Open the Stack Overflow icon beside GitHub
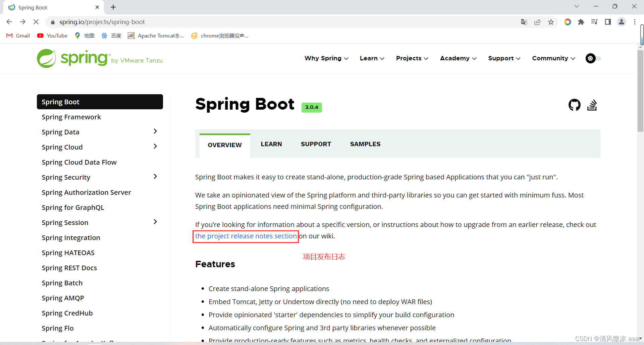 point(592,105)
